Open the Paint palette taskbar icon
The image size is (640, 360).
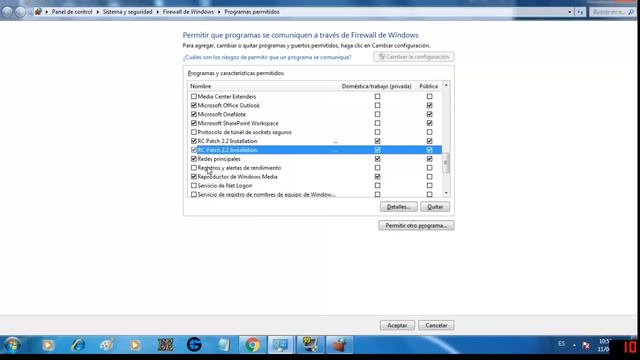107,345
